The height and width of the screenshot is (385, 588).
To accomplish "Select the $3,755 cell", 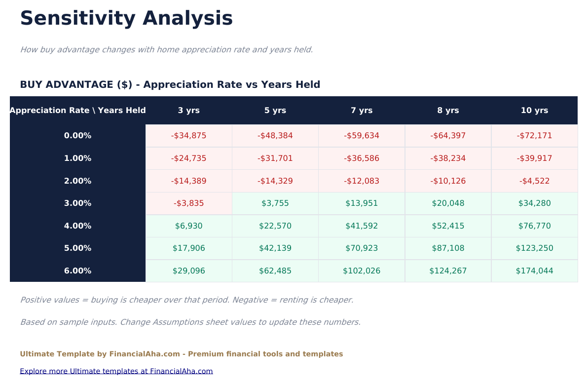I will pyautogui.click(x=275, y=203).
